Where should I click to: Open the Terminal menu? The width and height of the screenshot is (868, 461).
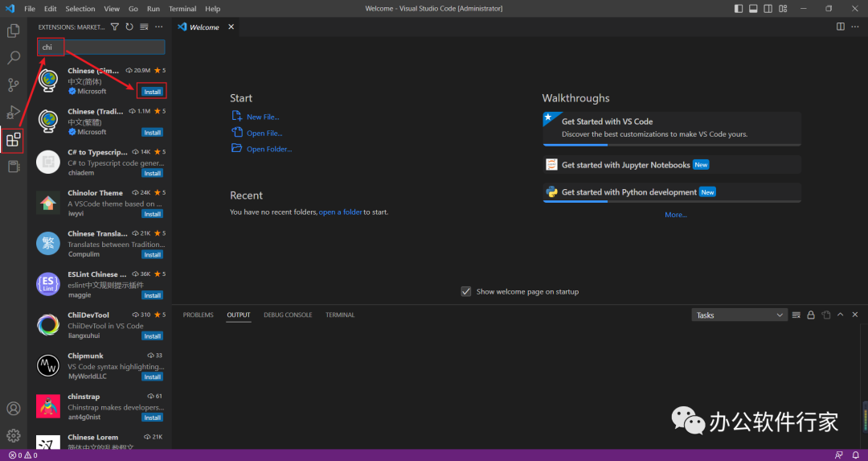(182, 8)
